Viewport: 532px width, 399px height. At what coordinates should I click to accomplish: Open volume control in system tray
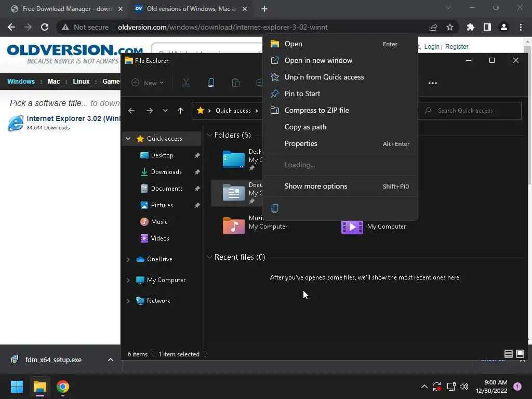click(x=464, y=387)
